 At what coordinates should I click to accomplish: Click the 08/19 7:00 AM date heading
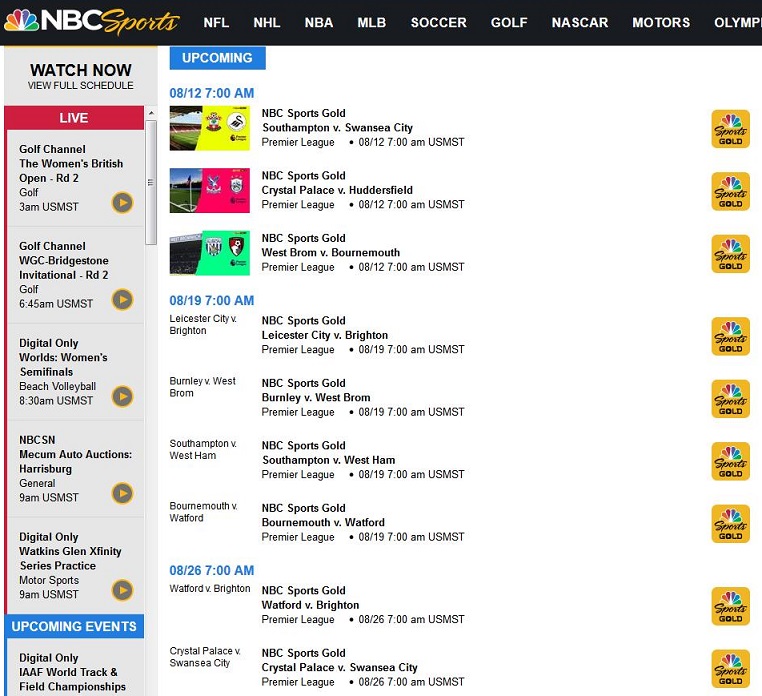point(211,300)
